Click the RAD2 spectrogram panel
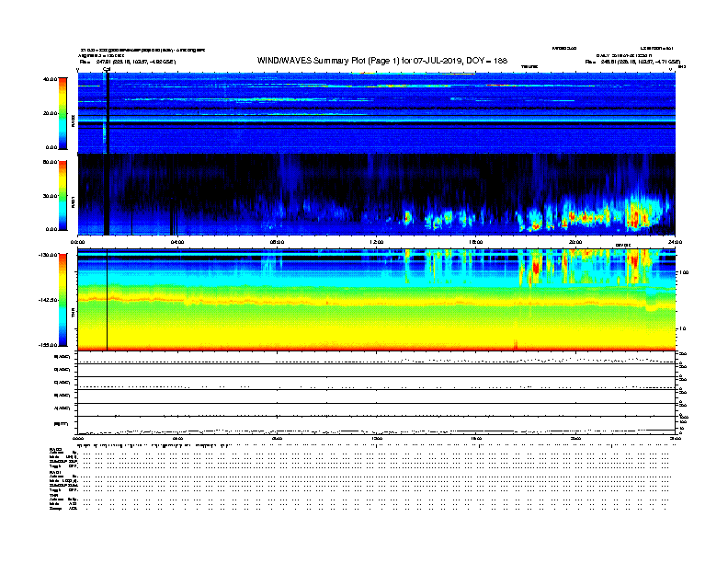 click(377, 113)
